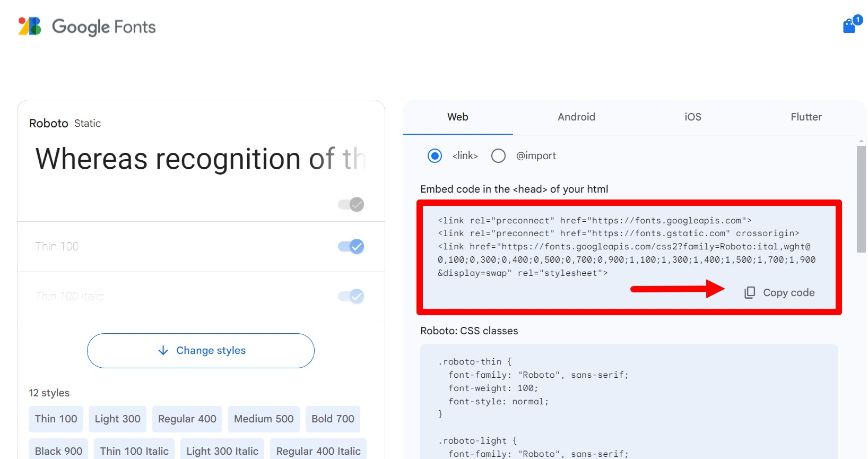The height and width of the screenshot is (459, 868).
Task: Click the 'Thin 100 Italic' style row label
Action: (x=70, y=296)
